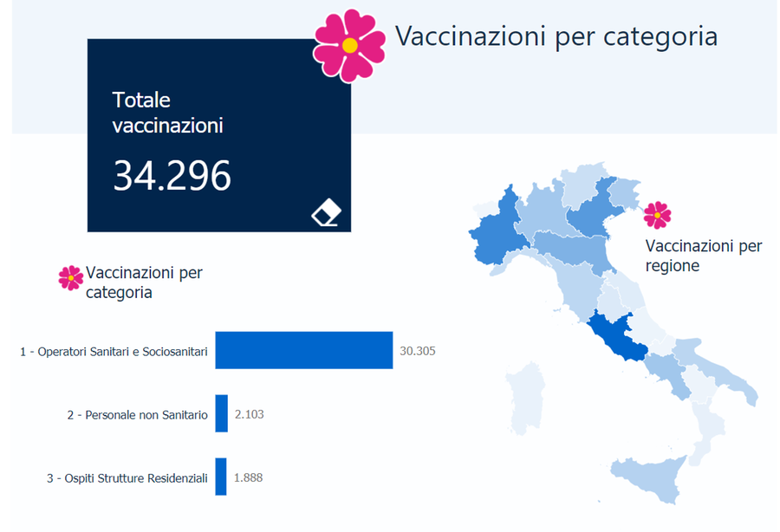Screen dimensions: 780x532
Task: Click the small flower beside the category chart heading
Action: (x=70, y=277)
